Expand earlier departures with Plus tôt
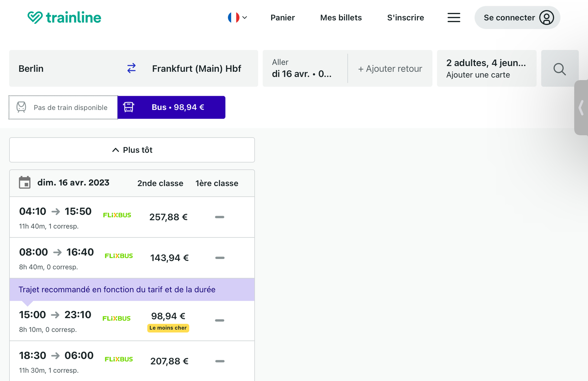 tap(132, 150)
